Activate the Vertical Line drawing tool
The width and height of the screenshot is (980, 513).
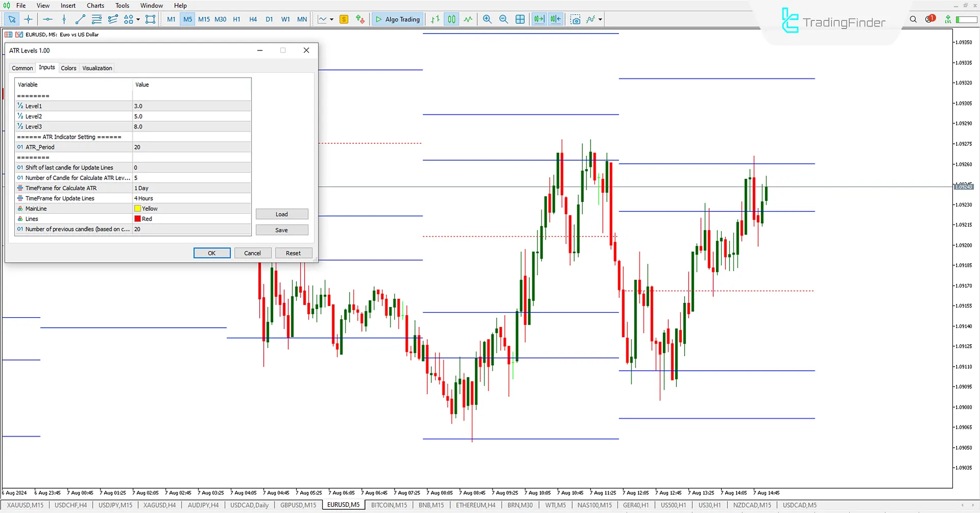pyautogui.click(x=64, y=19)
